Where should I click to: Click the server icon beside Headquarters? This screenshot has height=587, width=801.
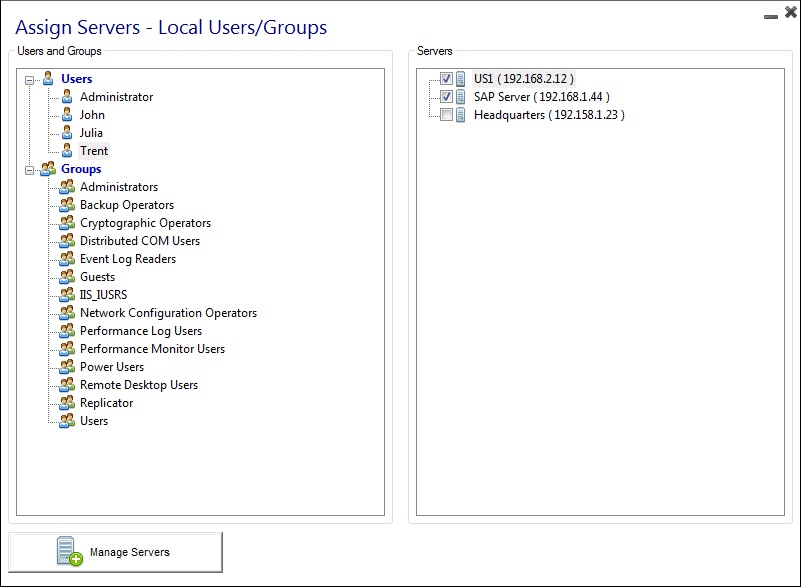[458, 114]
